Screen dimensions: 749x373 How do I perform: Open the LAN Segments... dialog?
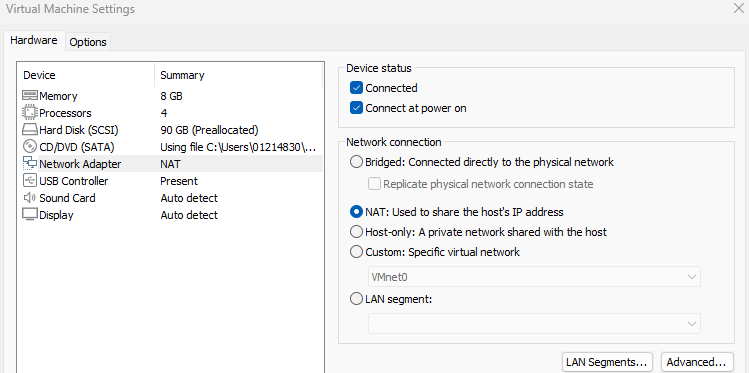pyautogui.click(x=607, y=362)
